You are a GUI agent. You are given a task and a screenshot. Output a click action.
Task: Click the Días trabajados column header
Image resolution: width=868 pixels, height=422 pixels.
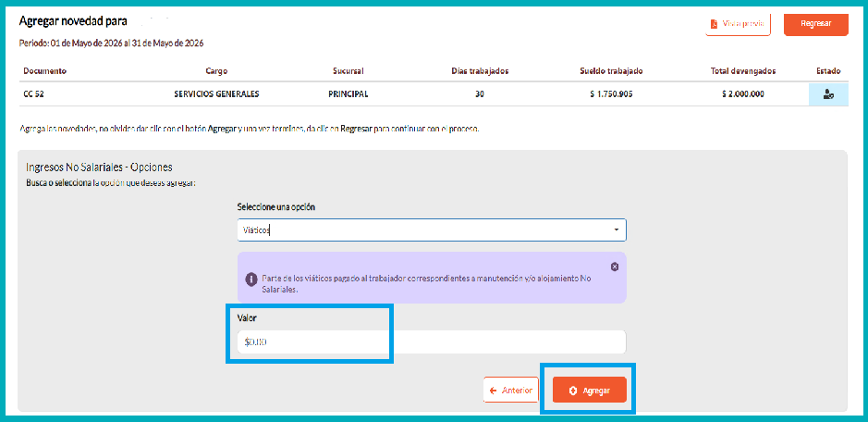pyautogui.click(x=480, y=71)
